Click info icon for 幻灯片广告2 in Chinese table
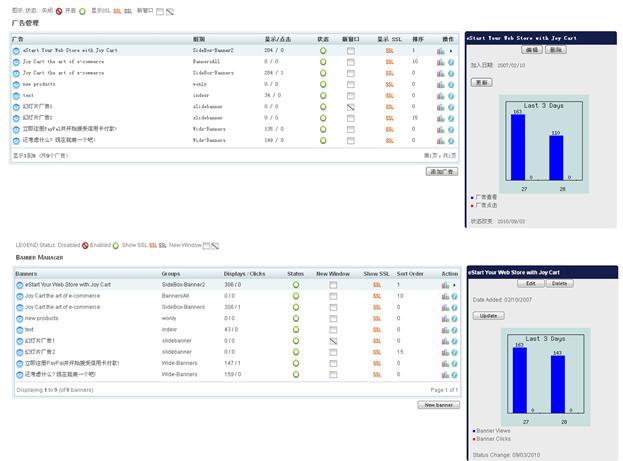Screen dimensions: 623x461 451,118
